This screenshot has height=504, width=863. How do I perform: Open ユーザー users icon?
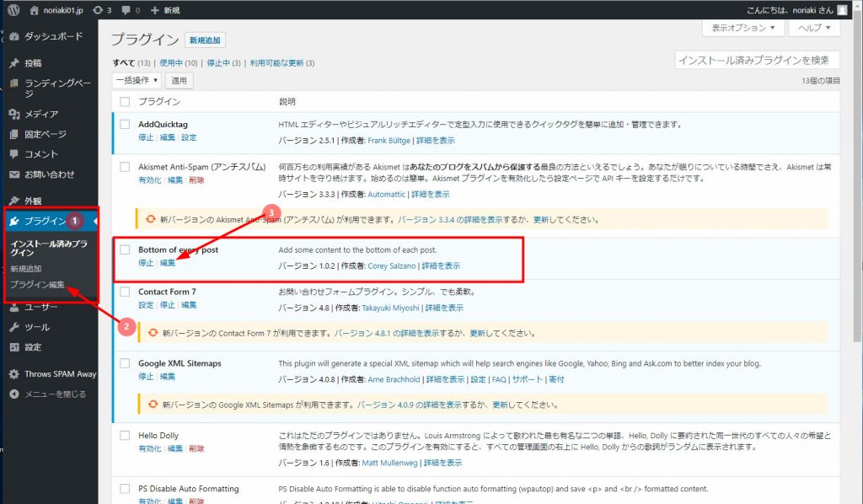[x=14, y=307]
